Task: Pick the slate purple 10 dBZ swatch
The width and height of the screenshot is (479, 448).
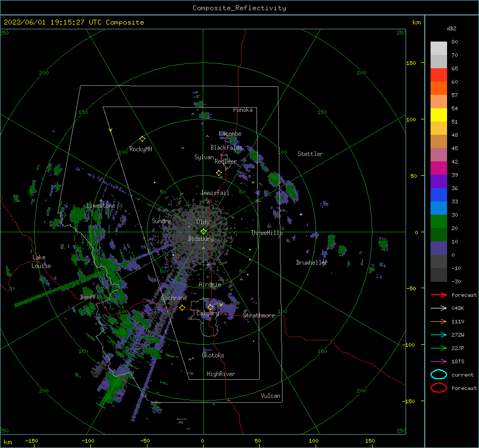Action: 439,248
